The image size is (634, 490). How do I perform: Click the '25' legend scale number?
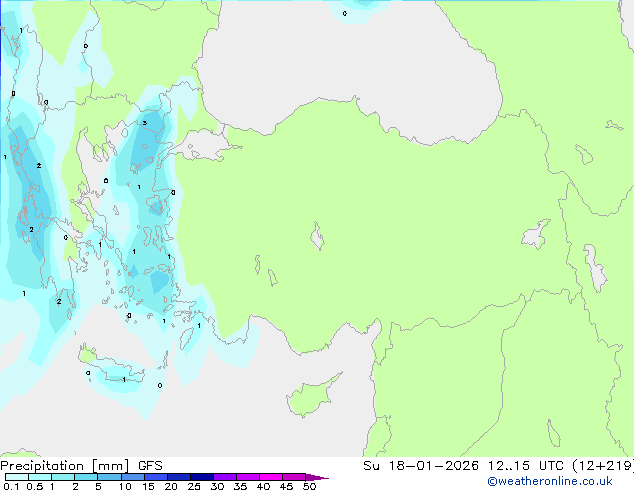pos(194,486)
